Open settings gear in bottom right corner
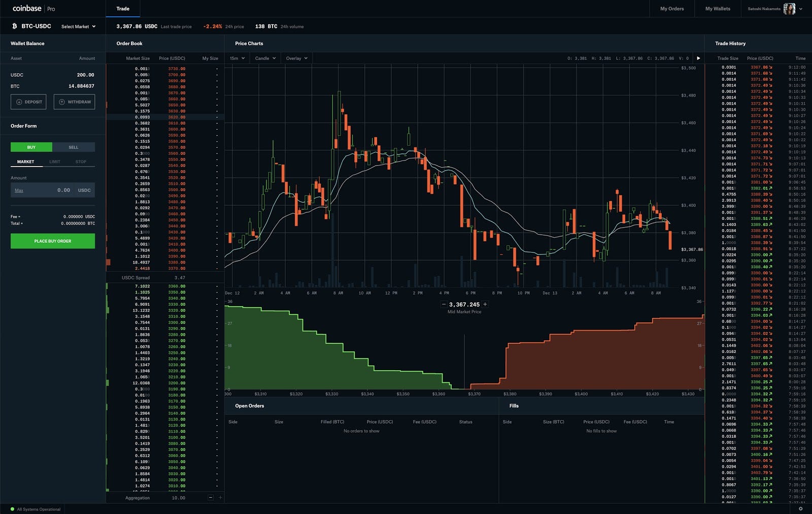The height and width of the screenshot is (514, 812). click(801, 508)
